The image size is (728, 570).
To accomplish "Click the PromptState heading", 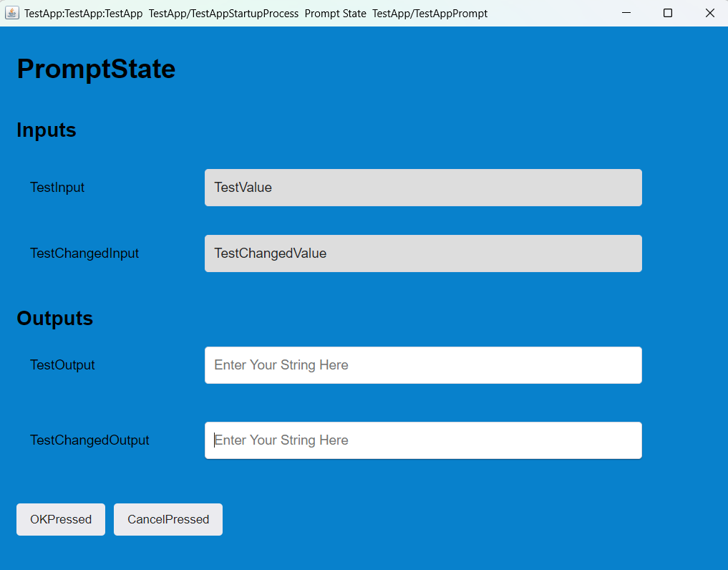I will (96, 69).
